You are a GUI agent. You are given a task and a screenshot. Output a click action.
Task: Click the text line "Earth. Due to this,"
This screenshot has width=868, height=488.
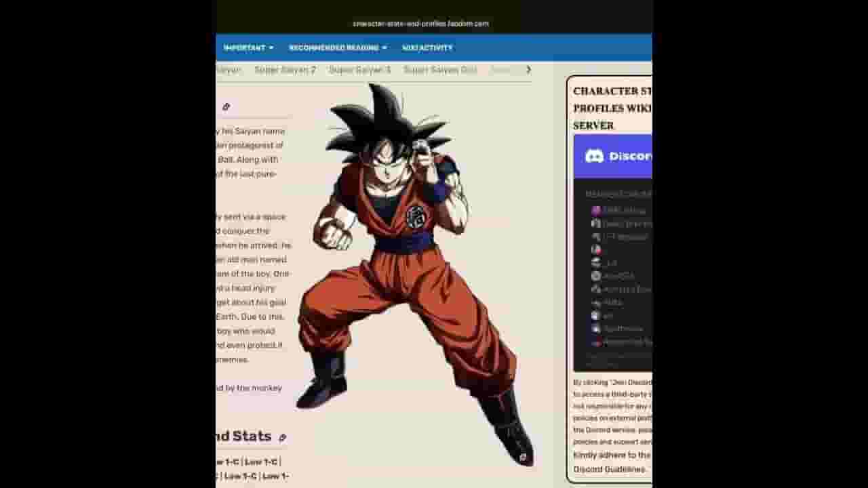click(250, 317)
